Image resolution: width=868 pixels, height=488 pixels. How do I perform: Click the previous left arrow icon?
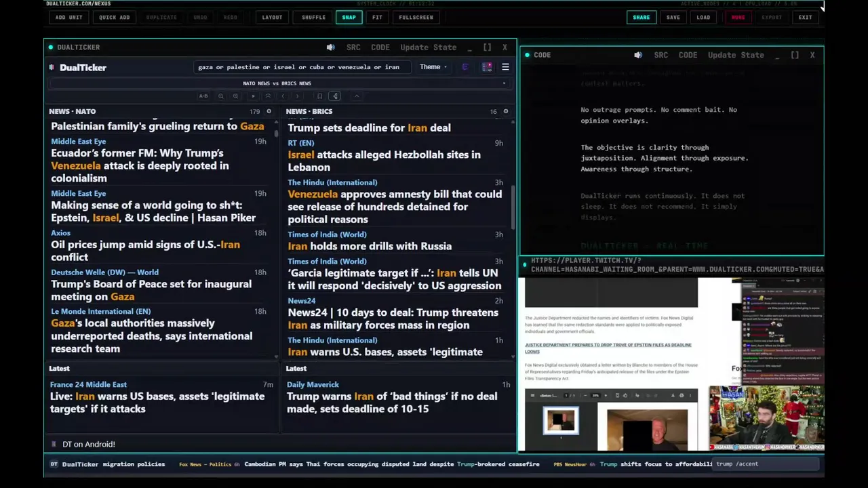pyautogui.click(x=283, y=96)
